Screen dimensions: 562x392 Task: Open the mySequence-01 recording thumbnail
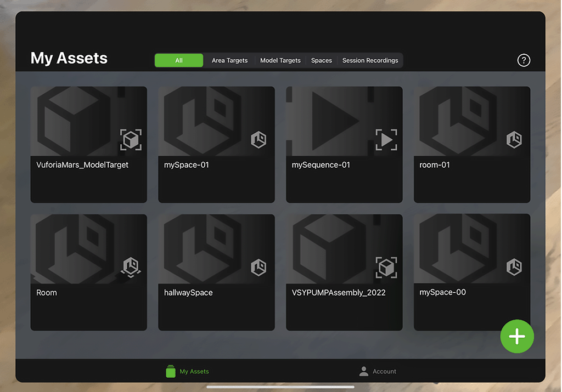click(344, 121)
